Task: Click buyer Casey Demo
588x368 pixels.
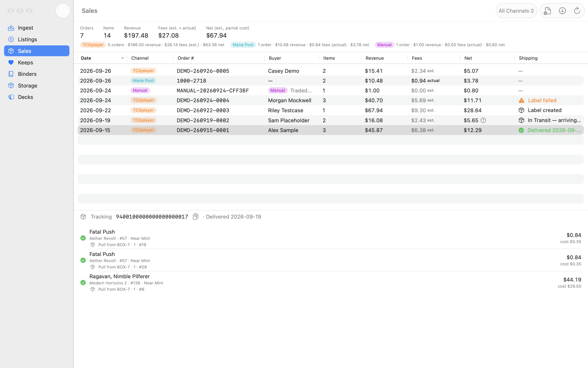Action: coord(283,71)
